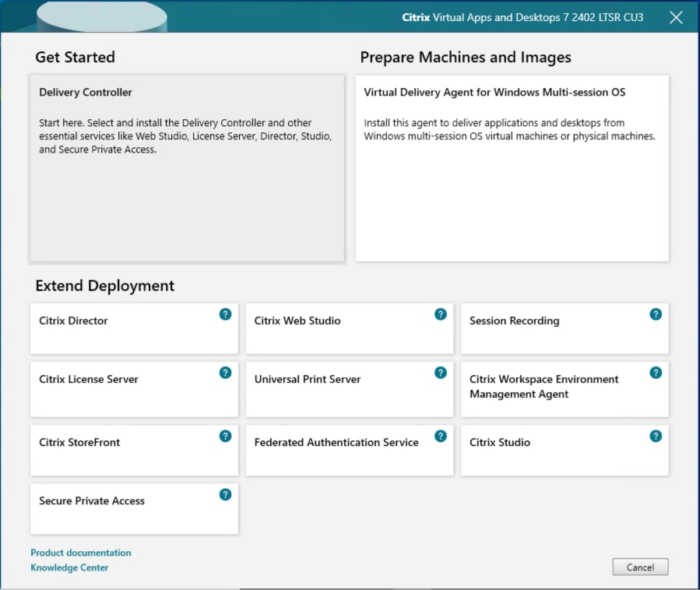Screen dimensions: 700x590
Task: Close the Citrix installer window
Action: point(676,18)
